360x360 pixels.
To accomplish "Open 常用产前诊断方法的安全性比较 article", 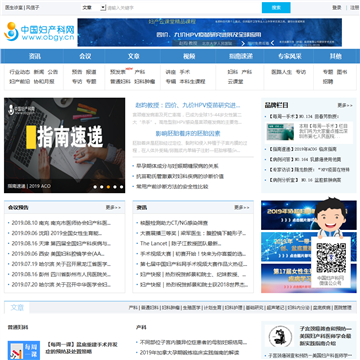I will 172,186.
